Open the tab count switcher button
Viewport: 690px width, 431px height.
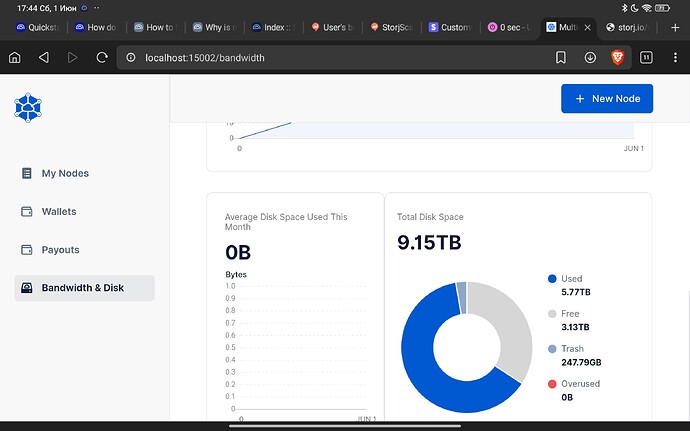(647, 58)
